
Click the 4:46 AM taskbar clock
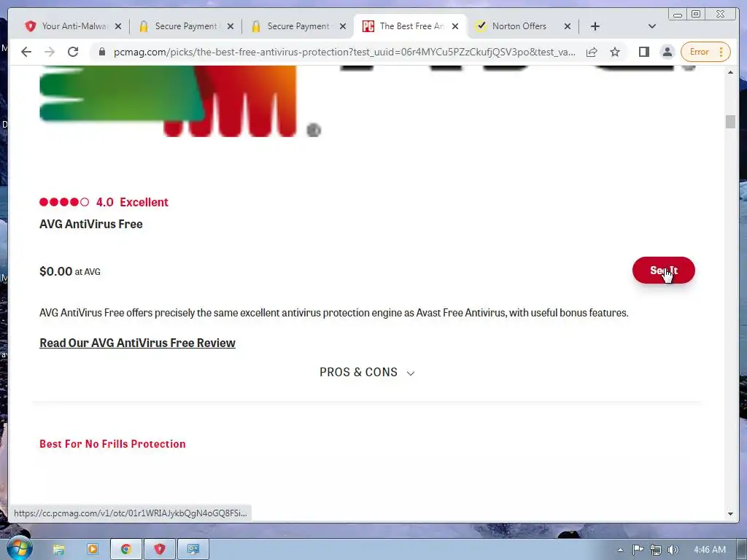[709, 550]
